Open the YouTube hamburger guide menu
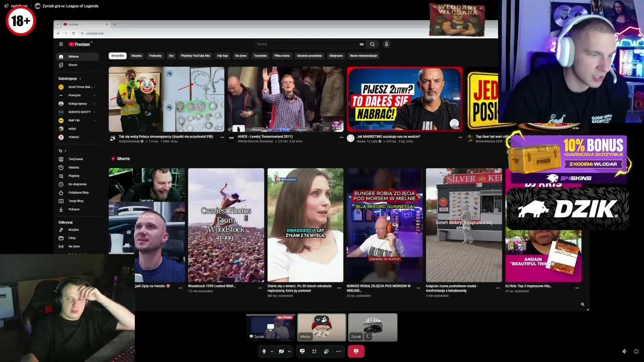Screen dimensions: 644x362 tap(61, 44)
